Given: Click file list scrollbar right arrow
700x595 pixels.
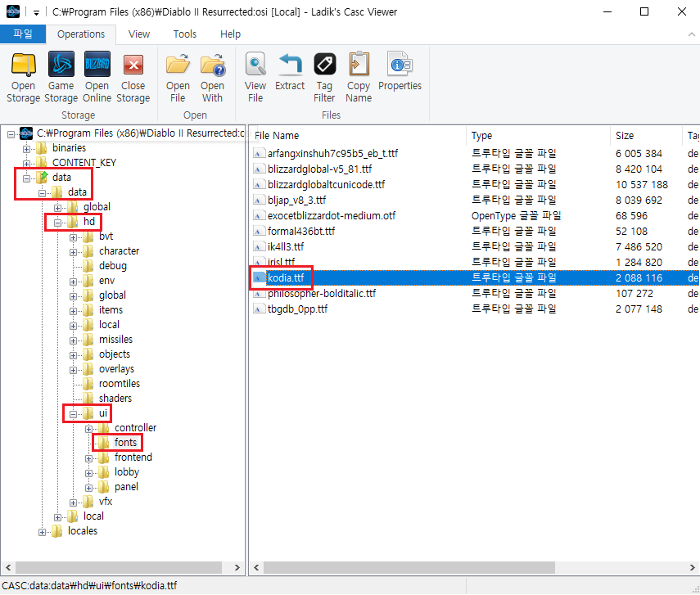Looking at the screenshot, I should 693,567.
